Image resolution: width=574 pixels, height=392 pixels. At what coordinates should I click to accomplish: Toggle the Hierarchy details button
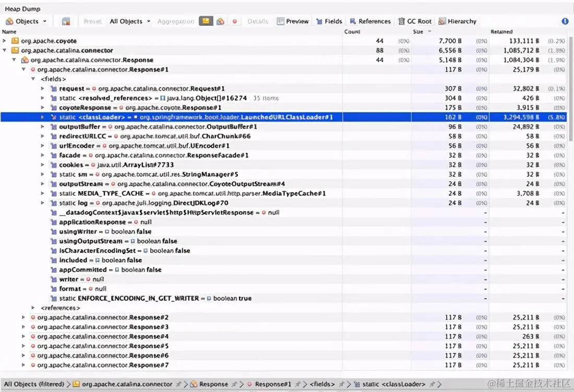click(x=458, y=21)
